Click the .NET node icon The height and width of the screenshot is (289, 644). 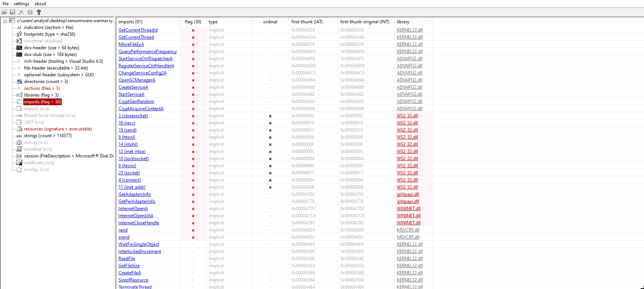click(19, 122)
